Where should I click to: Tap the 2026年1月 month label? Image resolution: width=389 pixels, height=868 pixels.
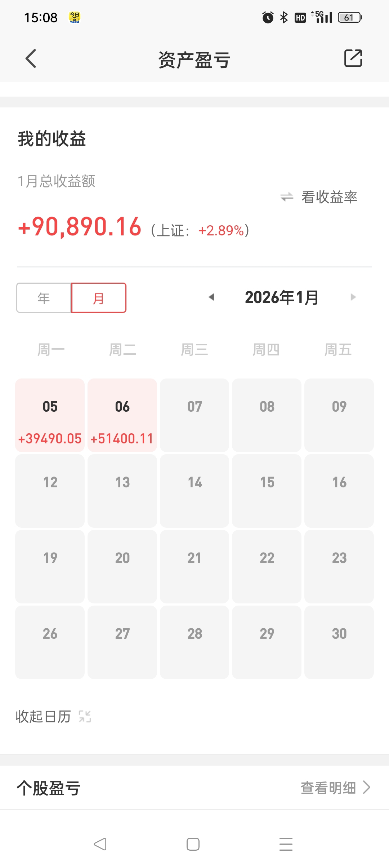click(x=282, y=297)
